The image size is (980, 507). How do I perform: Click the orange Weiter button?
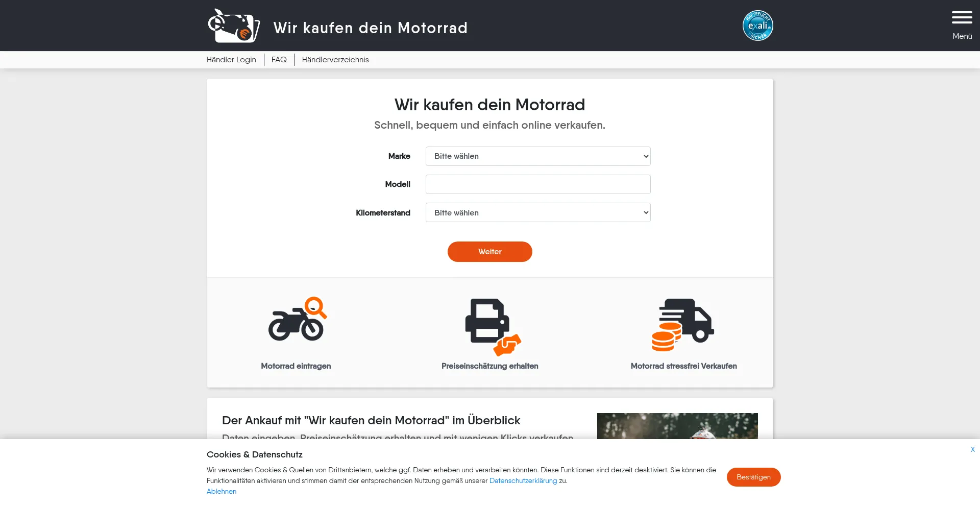(490, 252)
